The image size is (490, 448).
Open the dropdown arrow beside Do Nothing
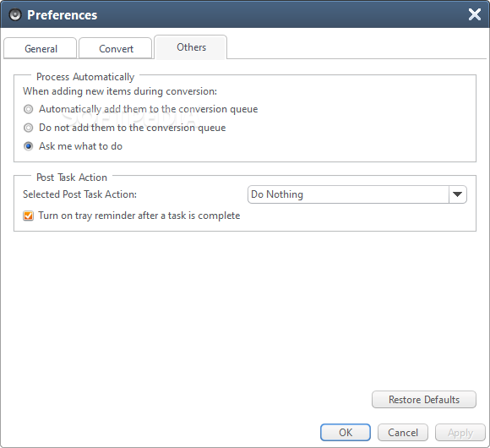pyautogui.click(x=458, y=194)
